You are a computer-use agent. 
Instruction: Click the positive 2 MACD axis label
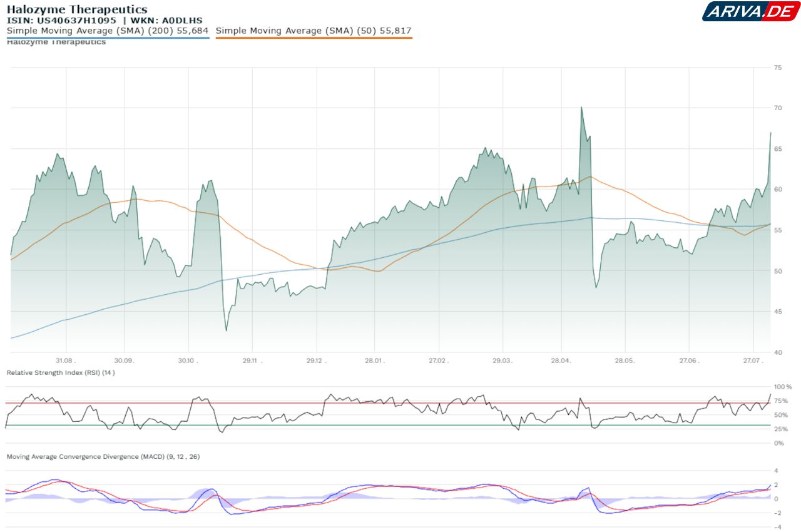pyautogui.click(x=776, y=485)
